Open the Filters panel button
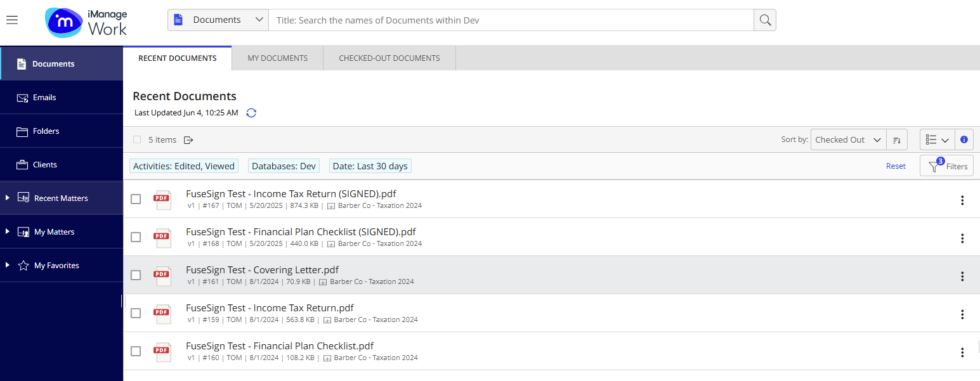Screen dimensions: 980x381 (946, 166)
